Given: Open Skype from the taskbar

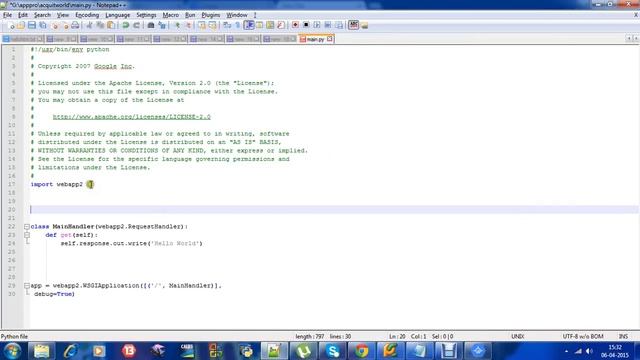Looking at the screenshot, I should [x=333, y=351].
